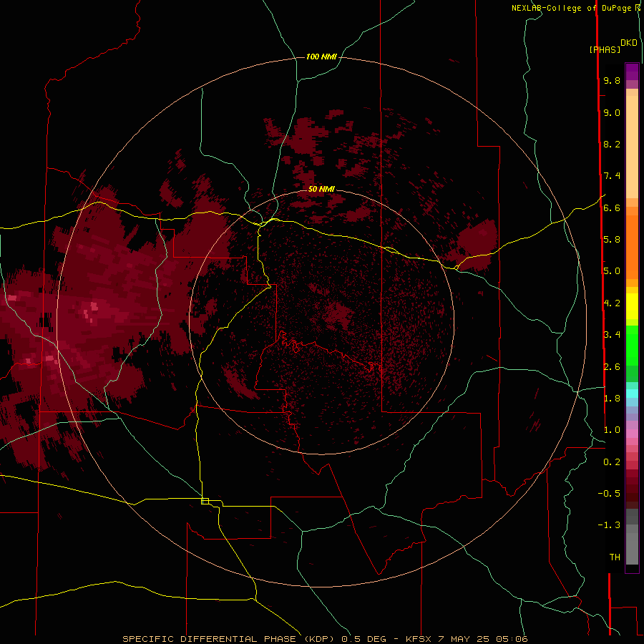Click the 9.8 value on color scale
644x644 pixels.
(612, 81)
